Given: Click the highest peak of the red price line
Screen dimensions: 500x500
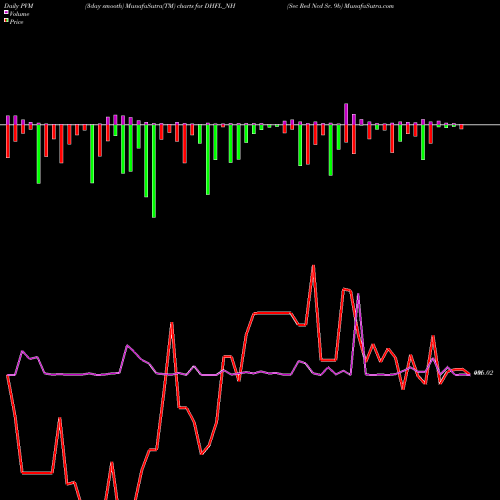Looking at the screenshot, I should [x=313, y=266].
